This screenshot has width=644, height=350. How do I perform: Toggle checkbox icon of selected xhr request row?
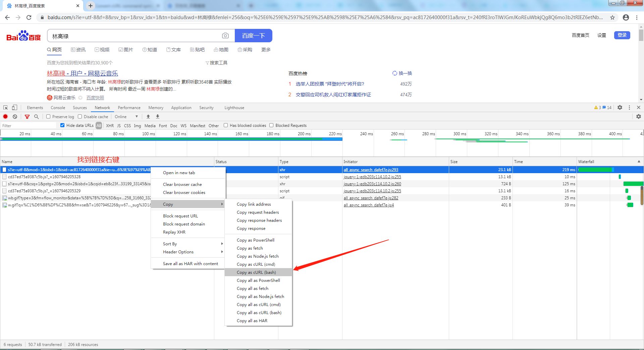[4, 170]
